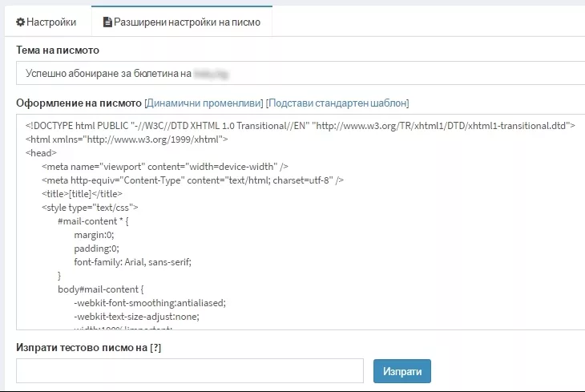
Task: Click Подстави стандартен шаблон link
Action: click(x=337, y=103)
